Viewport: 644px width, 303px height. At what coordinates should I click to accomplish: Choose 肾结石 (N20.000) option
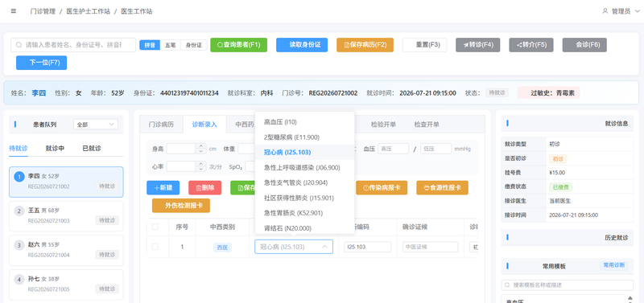pos(305,228)
